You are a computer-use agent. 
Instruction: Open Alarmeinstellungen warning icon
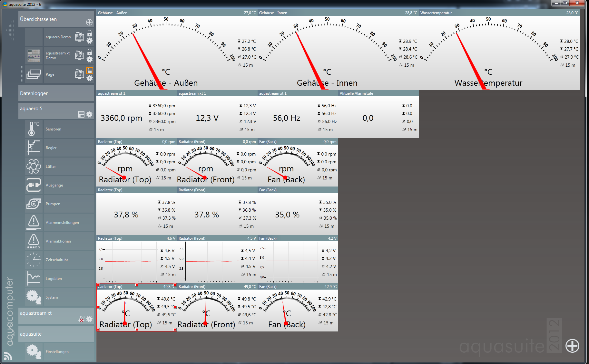point(34,222)
